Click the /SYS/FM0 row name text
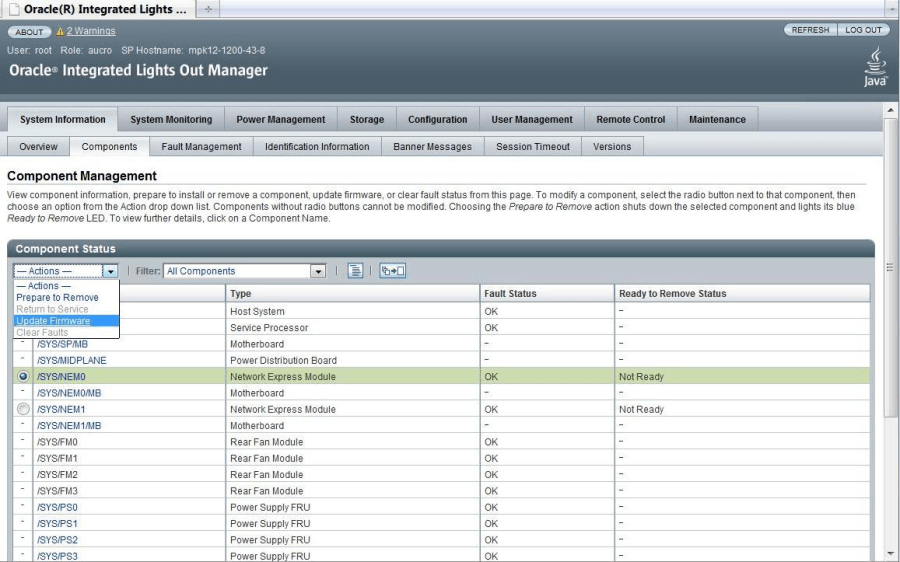900x562 pixels. click(57, 442)
